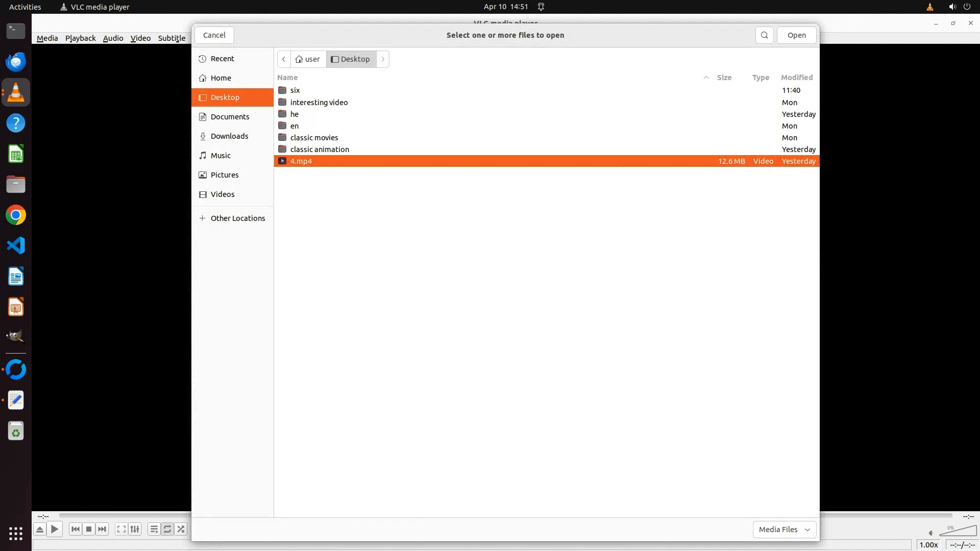Viewport: 980px width, 551px height.
Task: Cancel the file selection dialog
Action: (214, 35)
